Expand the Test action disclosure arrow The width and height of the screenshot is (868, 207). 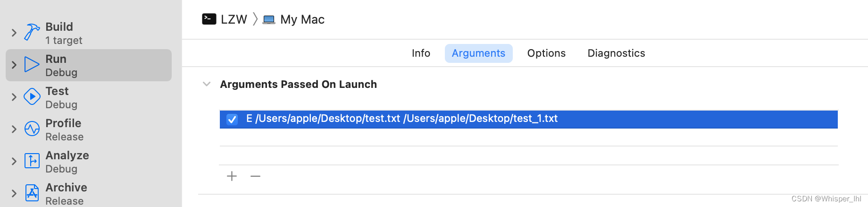14,97
